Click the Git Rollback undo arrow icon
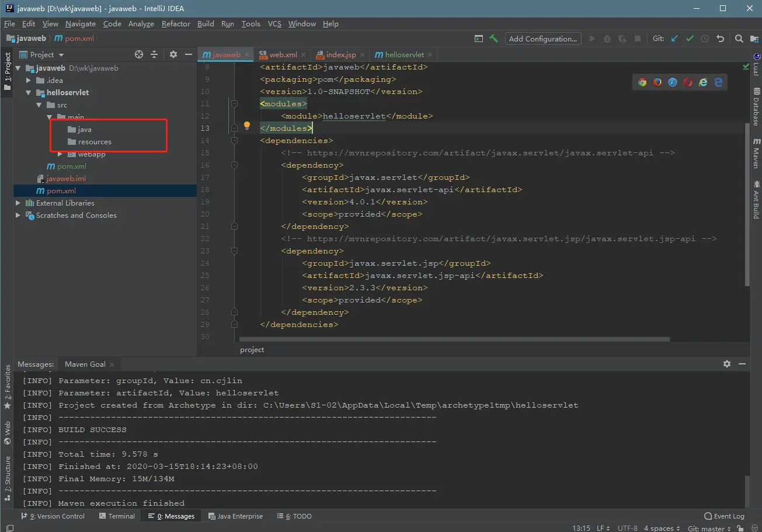Viewport: 762px width, 532px height. [x=720, y=39]
